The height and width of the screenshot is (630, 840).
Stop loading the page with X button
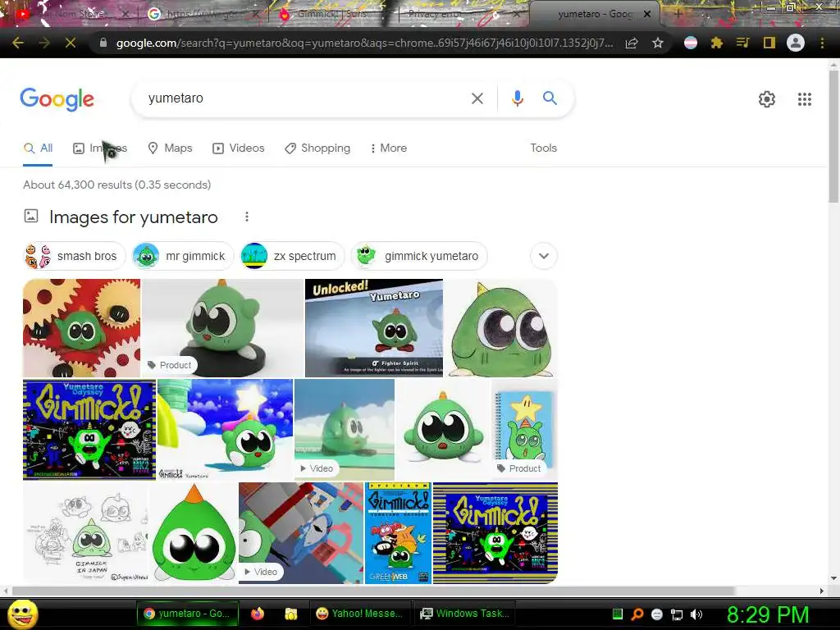[x=71, y=43]
